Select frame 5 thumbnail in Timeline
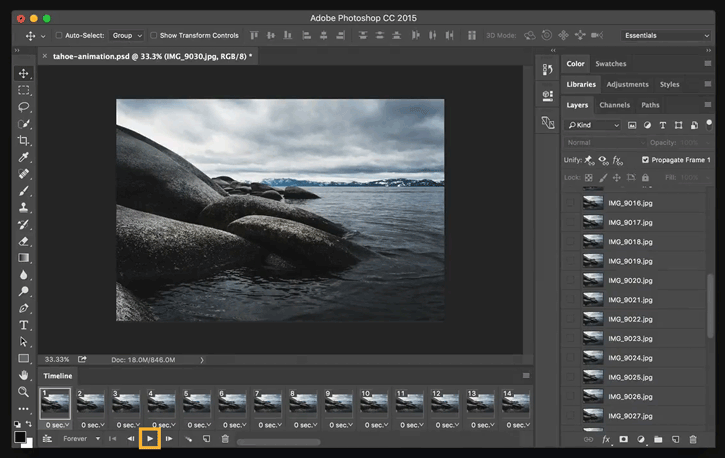 [x=197, y=403]
